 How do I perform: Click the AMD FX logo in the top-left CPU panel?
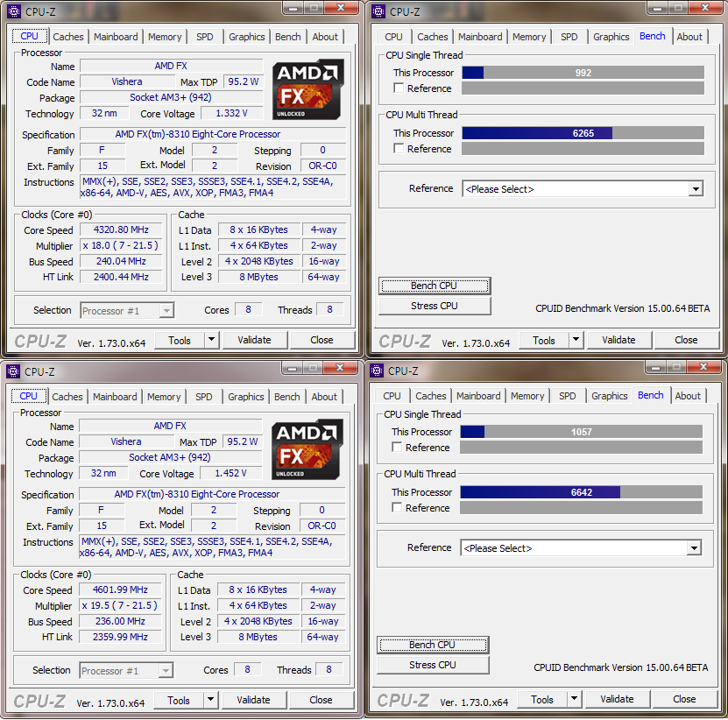[x=307, y=88]
